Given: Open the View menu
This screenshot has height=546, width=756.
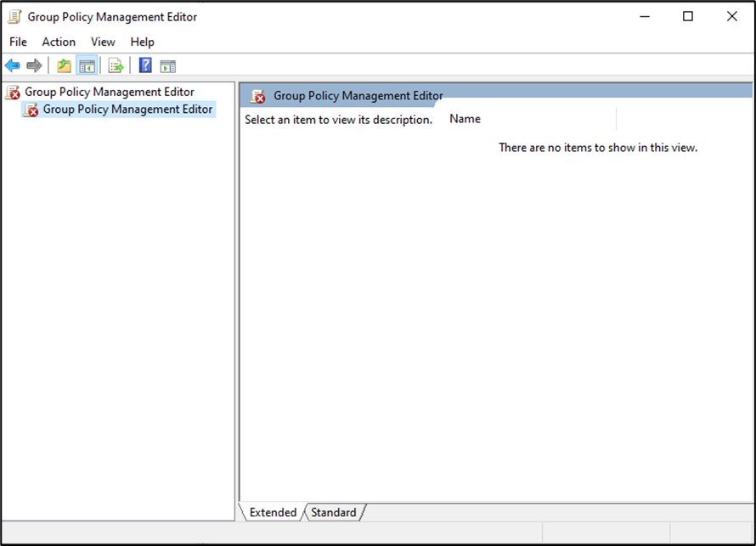Looking at the screenshot, I should coord(103,42).
